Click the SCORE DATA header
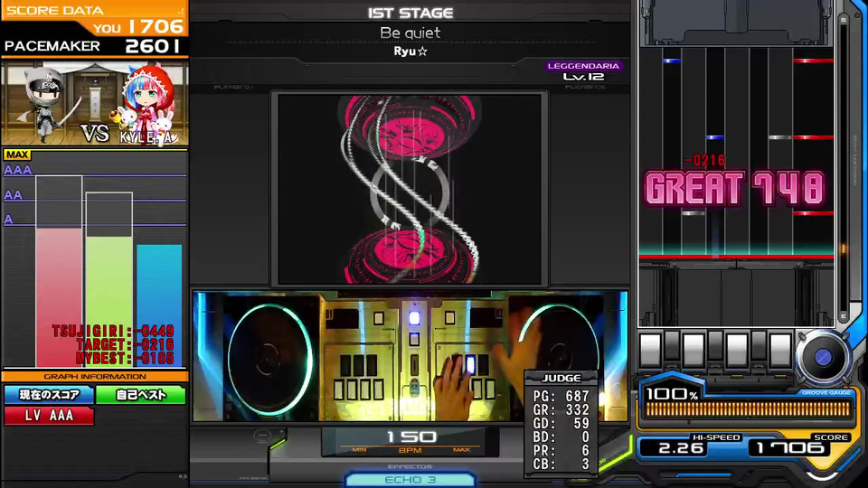Screen dimensions: 868x488 [x=55, y=11]
